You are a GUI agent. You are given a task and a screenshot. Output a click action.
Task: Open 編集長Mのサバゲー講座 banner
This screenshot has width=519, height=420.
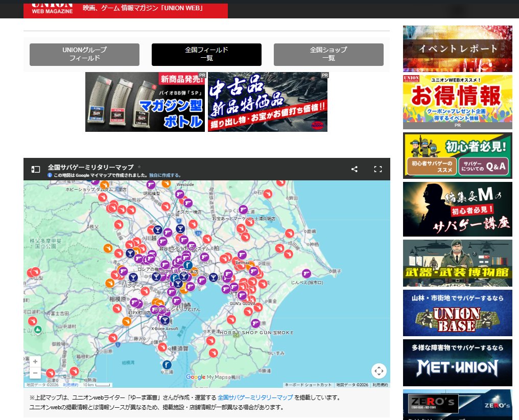[457, 209]
